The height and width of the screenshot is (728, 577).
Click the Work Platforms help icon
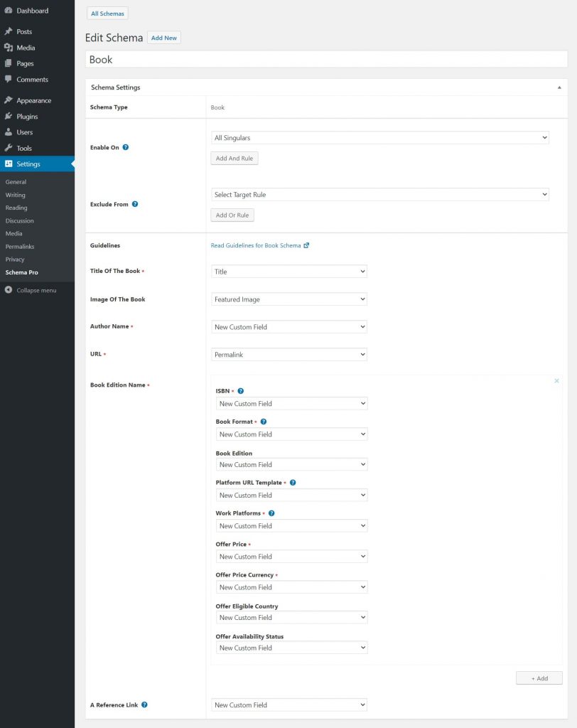tap(271, 513)
